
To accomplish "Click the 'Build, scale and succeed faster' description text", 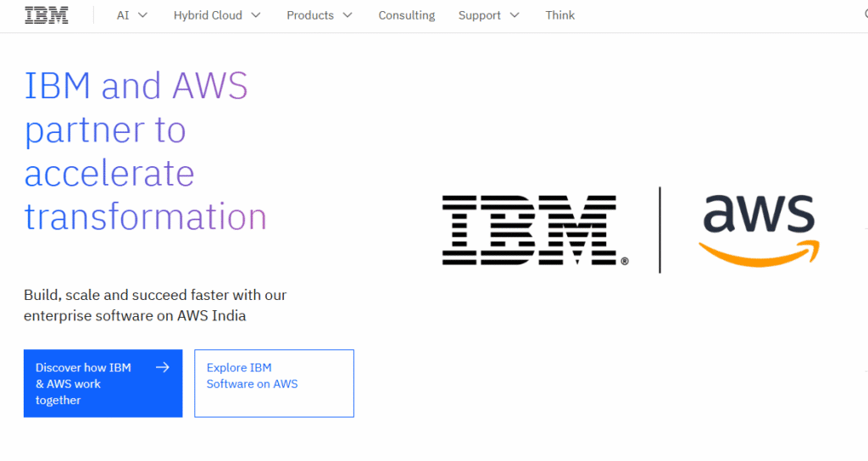I will coord(155,305).
